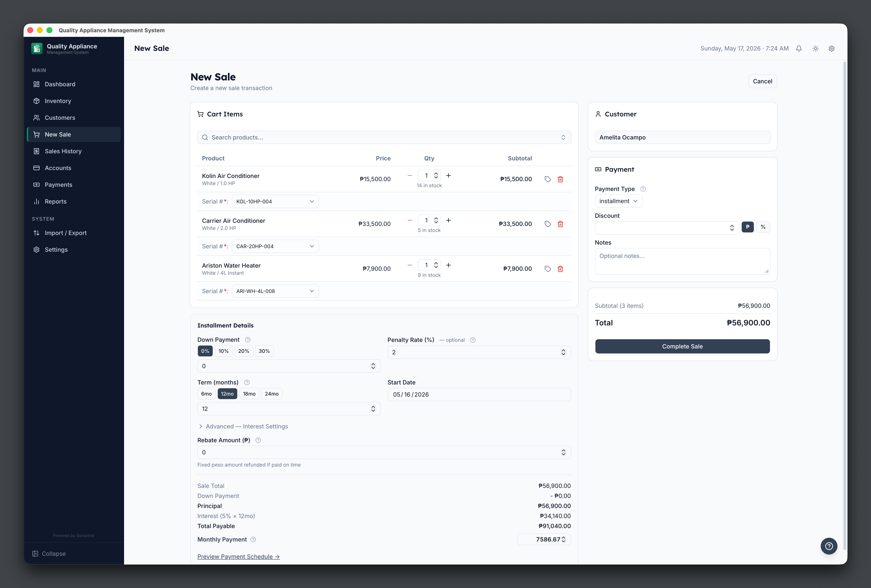Choose the 24mo term option
The width and height of the screenshot is (871, 588).
[x=272, y=394]
